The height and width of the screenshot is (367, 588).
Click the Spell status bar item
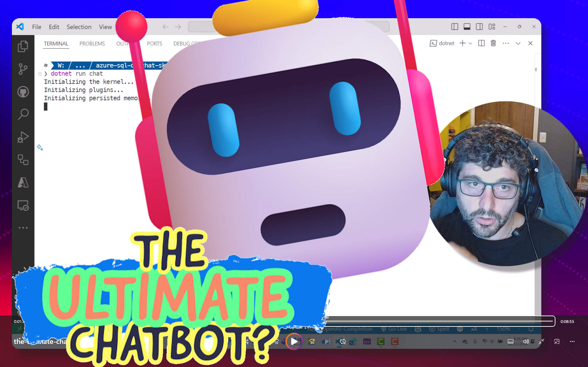[439, 329]
